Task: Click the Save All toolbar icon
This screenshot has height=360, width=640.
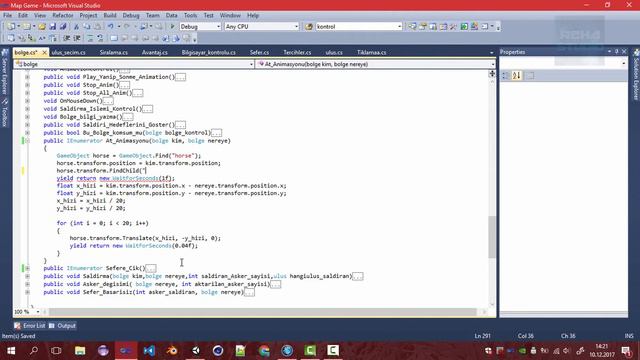Action: (63, 27)
